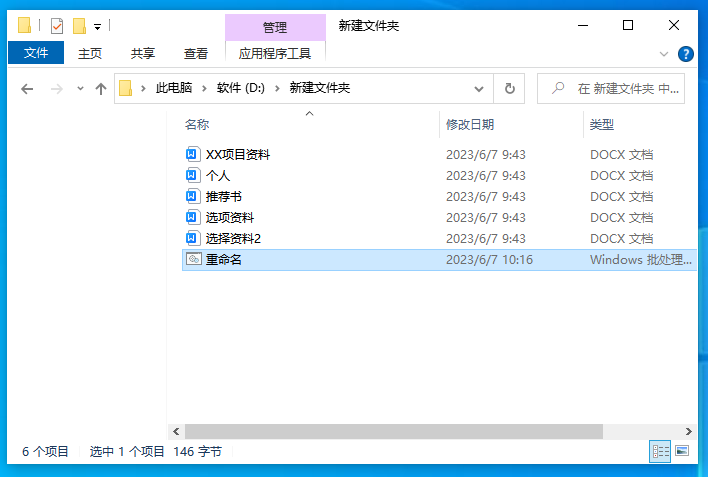
Task: Expand the ribbon with the chevron arrow
Action: click(664, 54)
